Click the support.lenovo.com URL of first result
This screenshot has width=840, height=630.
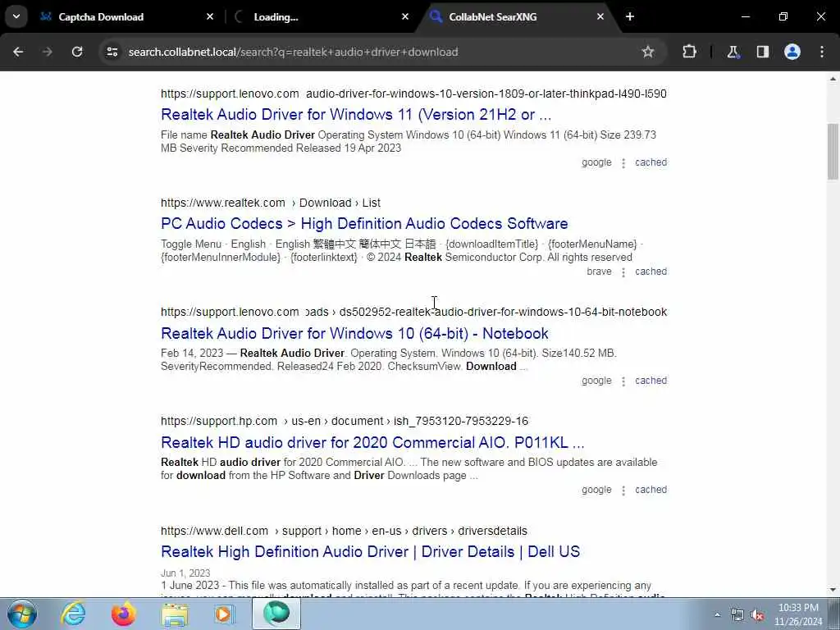(230, 94)
